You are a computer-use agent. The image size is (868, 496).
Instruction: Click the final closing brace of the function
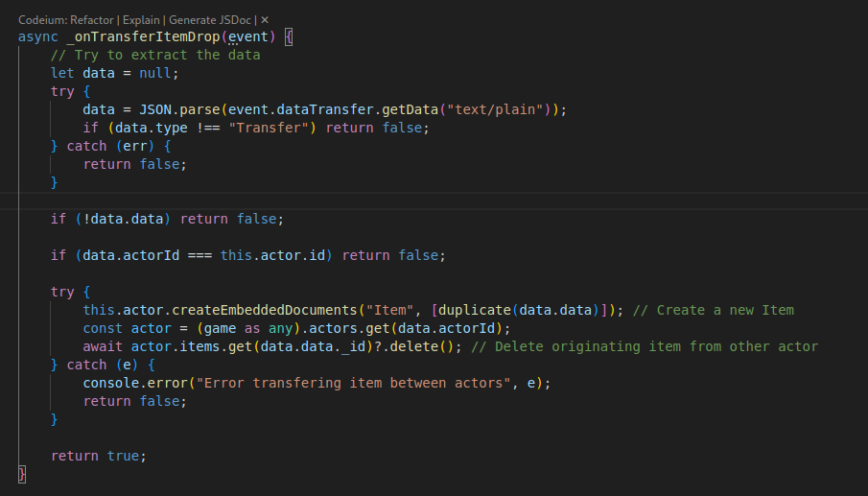(x=22, y=474)
